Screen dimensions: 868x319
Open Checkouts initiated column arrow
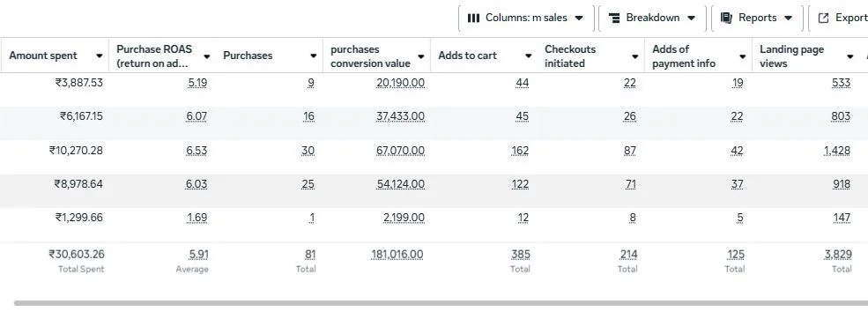[635, 56]
